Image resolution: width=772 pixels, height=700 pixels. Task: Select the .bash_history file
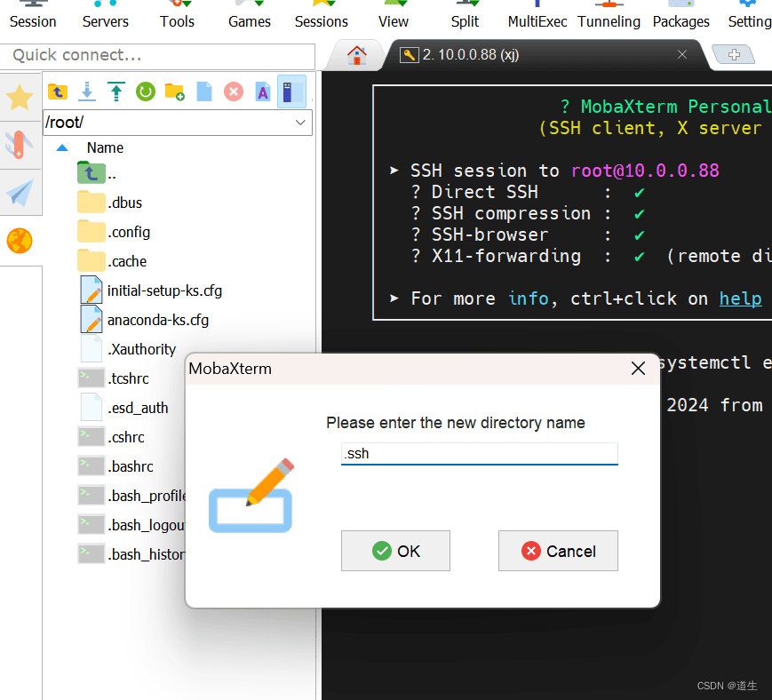click(132, 554)
